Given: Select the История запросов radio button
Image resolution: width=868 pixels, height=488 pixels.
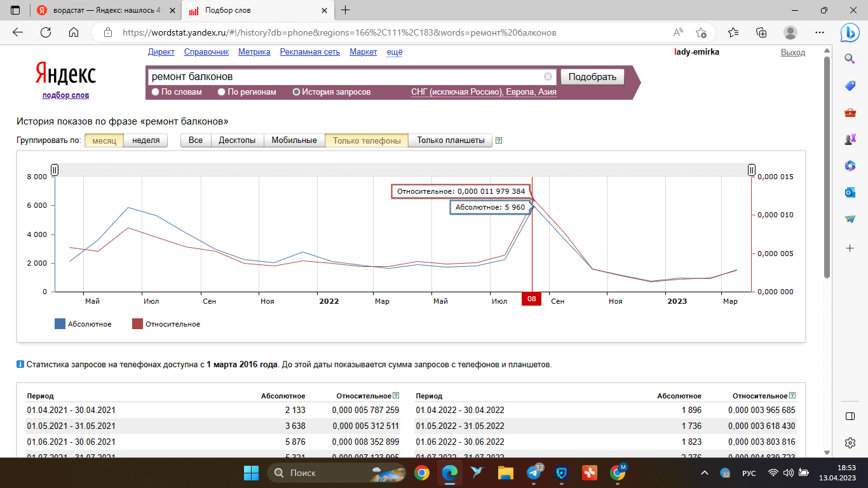Looking at the screenshot, I should pyautogui.click(x=296, y=92).
